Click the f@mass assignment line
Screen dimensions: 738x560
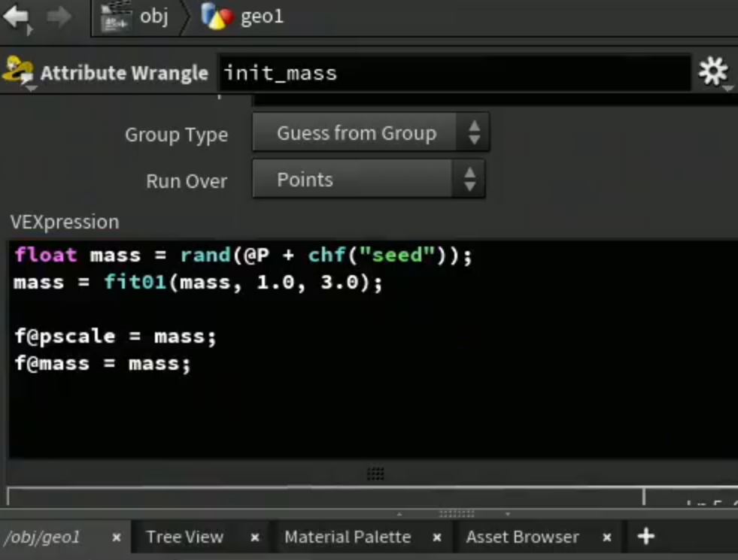click(x=102, y=364)
